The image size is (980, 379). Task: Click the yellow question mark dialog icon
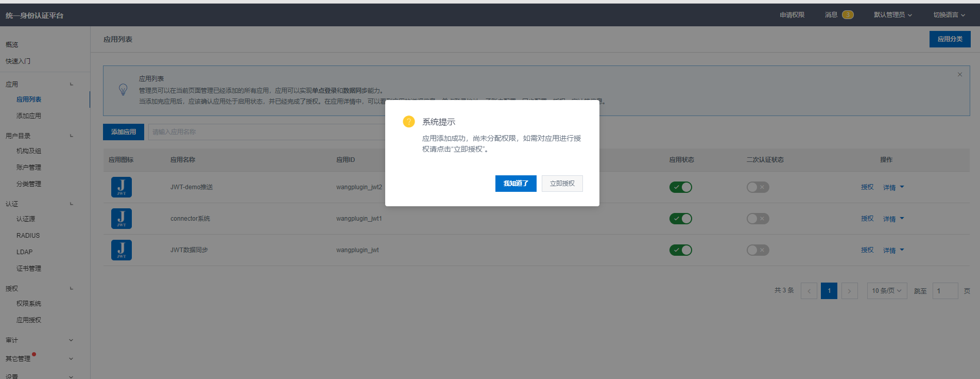[408, 122]
